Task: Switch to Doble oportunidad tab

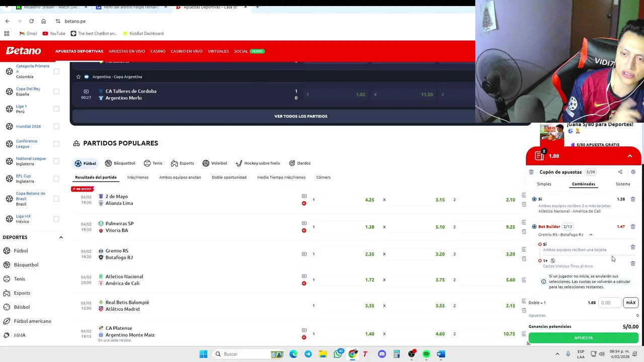Action: 229,177
